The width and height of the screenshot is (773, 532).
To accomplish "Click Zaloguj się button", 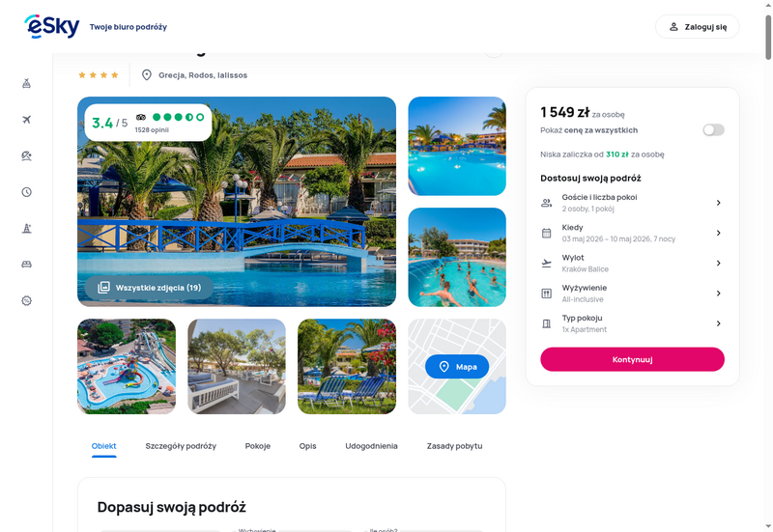I will coord(697,27).
